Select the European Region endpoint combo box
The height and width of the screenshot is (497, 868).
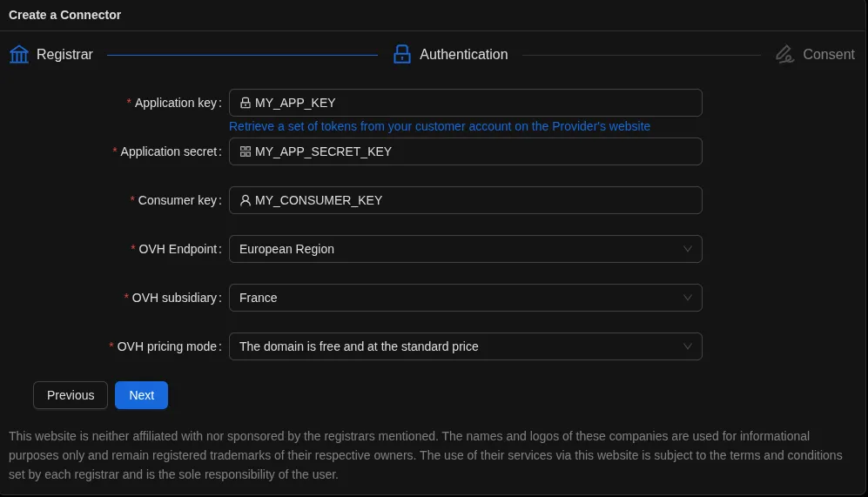coord(453,249)
